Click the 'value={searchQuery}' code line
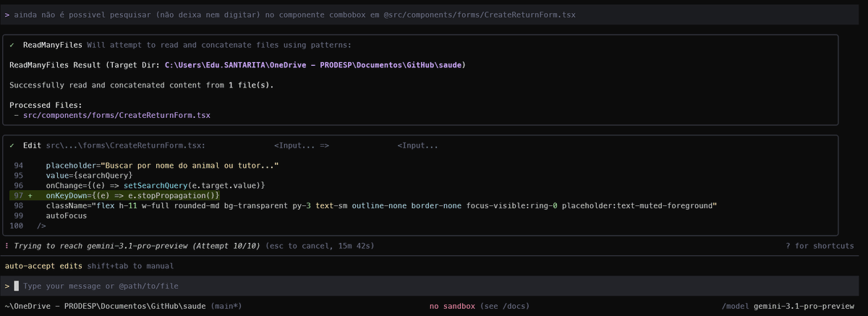Viewport: 868px width, 316px height. 89,176
